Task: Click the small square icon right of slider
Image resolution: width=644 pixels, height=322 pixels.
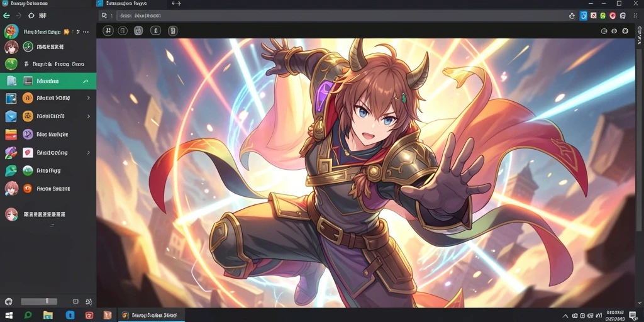Action: pyautogui.click(x=75, y=301)
